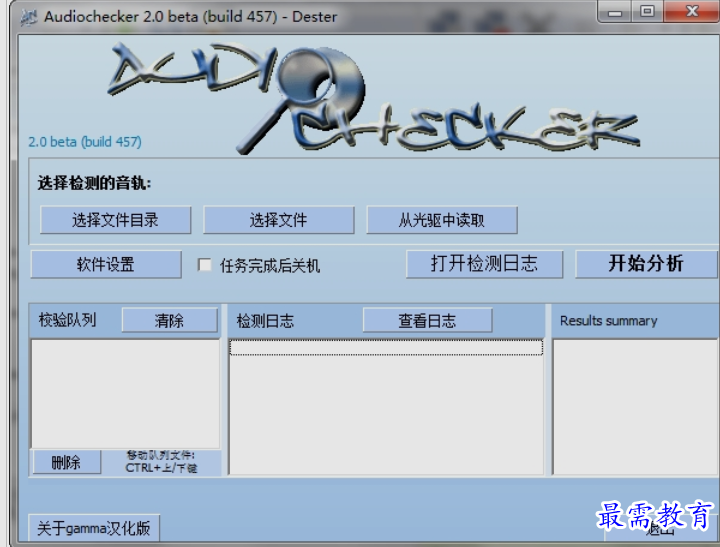Click the Audiochecker title bar app icon

pos(28,17)
